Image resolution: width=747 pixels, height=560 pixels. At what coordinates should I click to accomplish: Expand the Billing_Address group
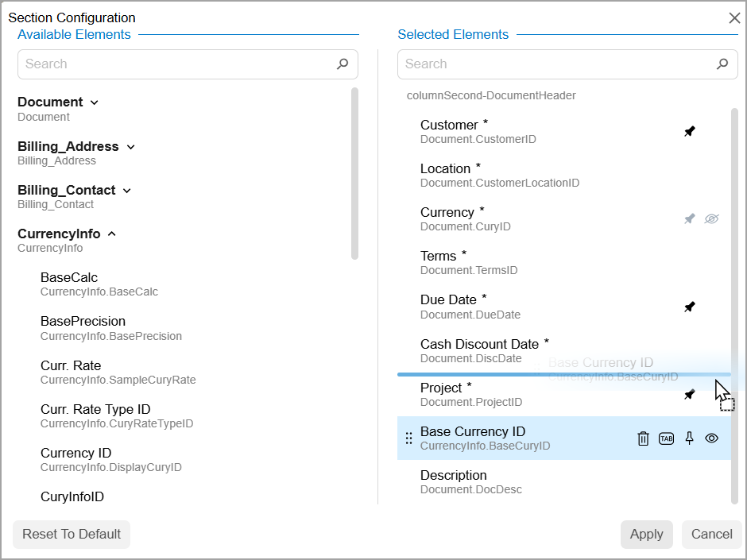click(131, 147)
